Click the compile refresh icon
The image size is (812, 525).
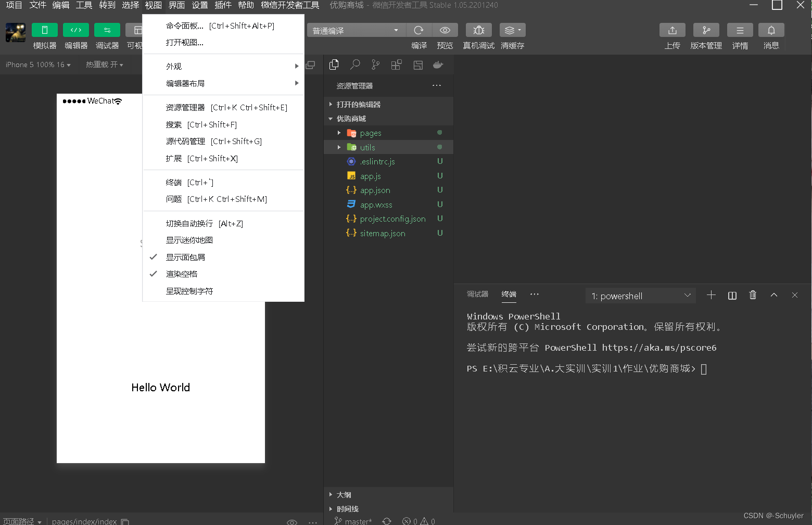[x=419, y=30]
